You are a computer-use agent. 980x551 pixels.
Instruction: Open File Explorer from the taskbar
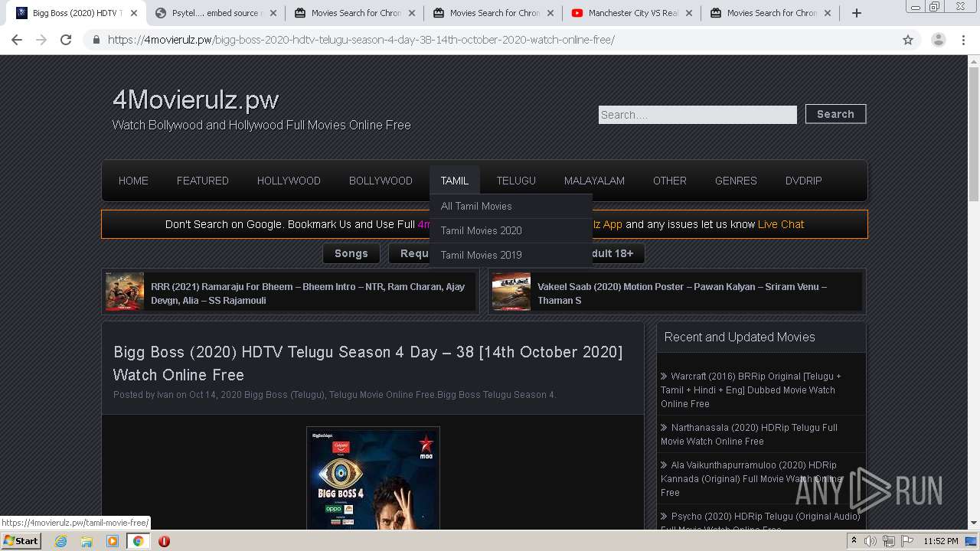click(x=87, y=541)
